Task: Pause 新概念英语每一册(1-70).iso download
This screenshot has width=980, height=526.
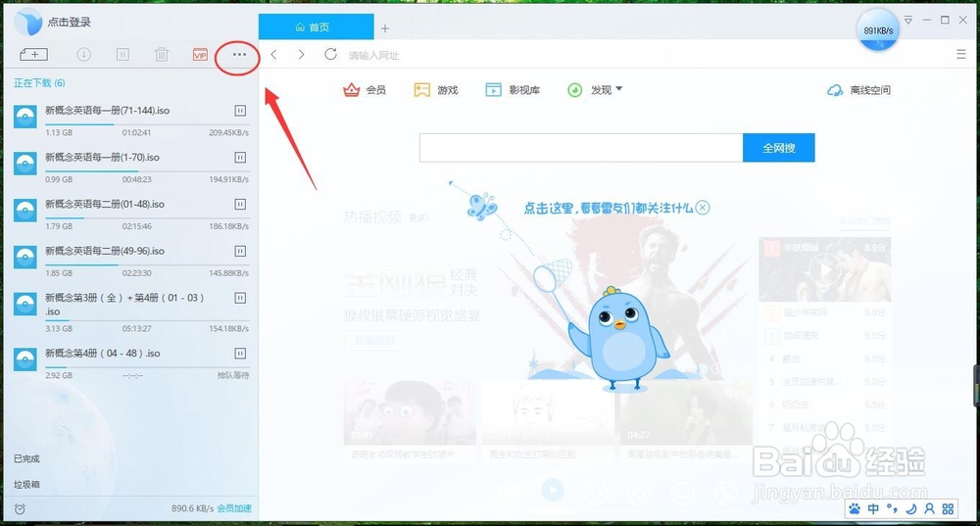Action: (240, 158)
